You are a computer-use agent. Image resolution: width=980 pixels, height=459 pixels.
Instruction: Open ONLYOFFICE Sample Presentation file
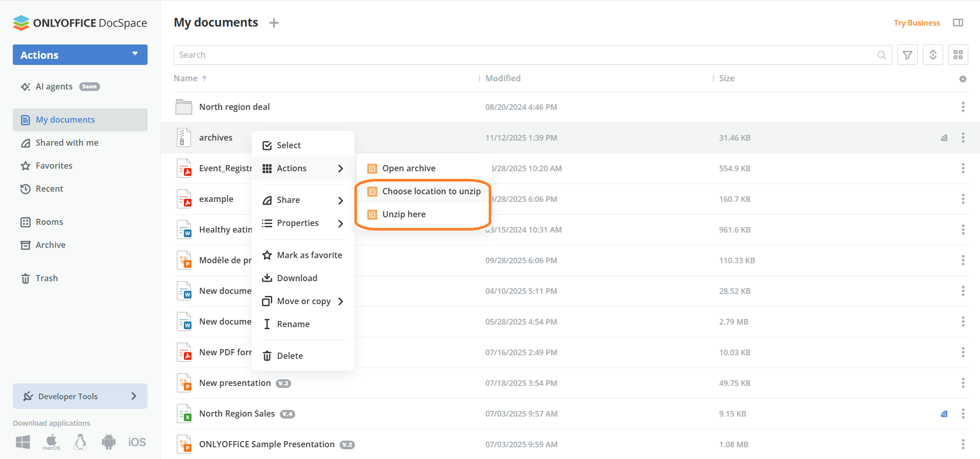pos(267,444)
